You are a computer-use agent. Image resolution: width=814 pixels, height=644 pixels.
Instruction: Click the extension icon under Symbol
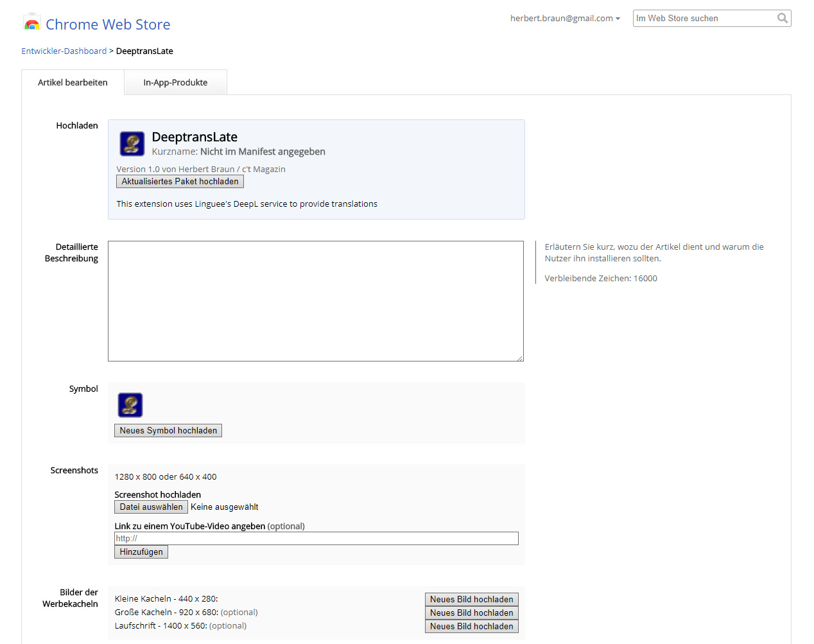pos(130,405)
